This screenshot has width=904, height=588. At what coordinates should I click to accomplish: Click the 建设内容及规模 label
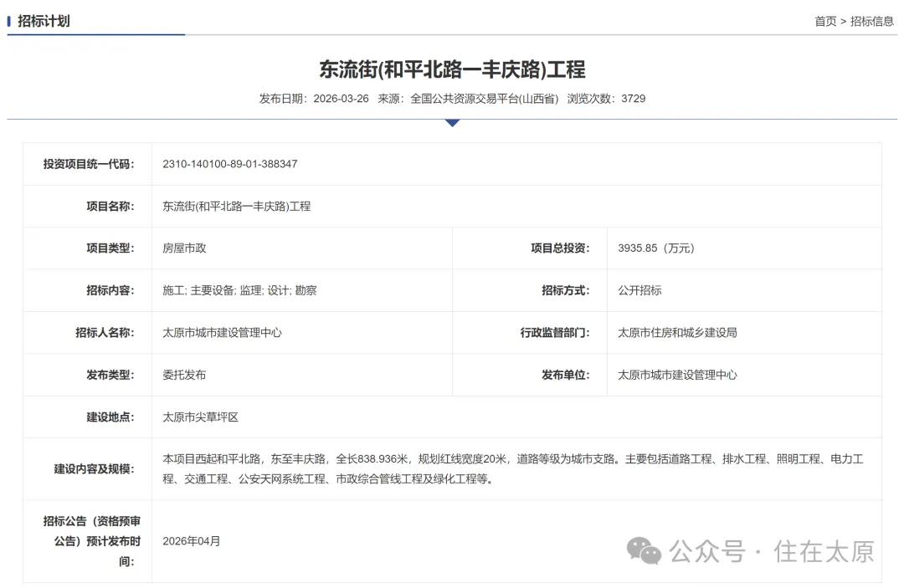[94, 468]
